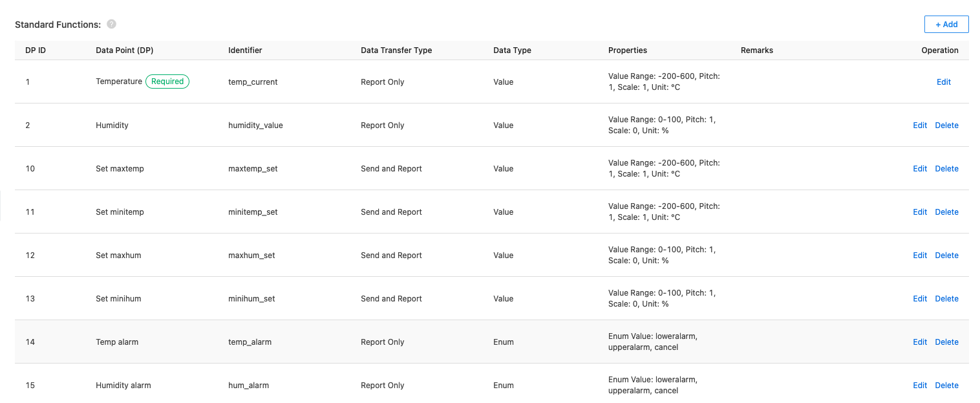Edit the Temperature data point

click(x=944, y=82)
